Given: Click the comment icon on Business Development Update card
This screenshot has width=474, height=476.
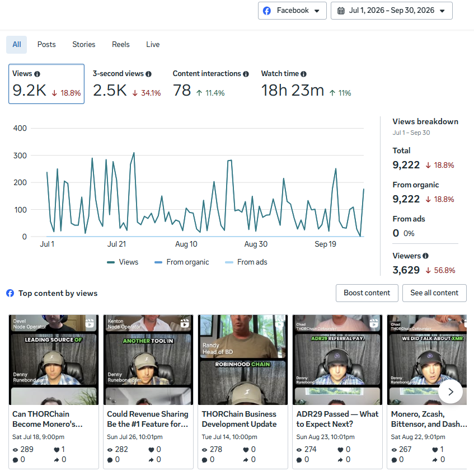Looking at the screenshot, I should click(x=205, y=460).
